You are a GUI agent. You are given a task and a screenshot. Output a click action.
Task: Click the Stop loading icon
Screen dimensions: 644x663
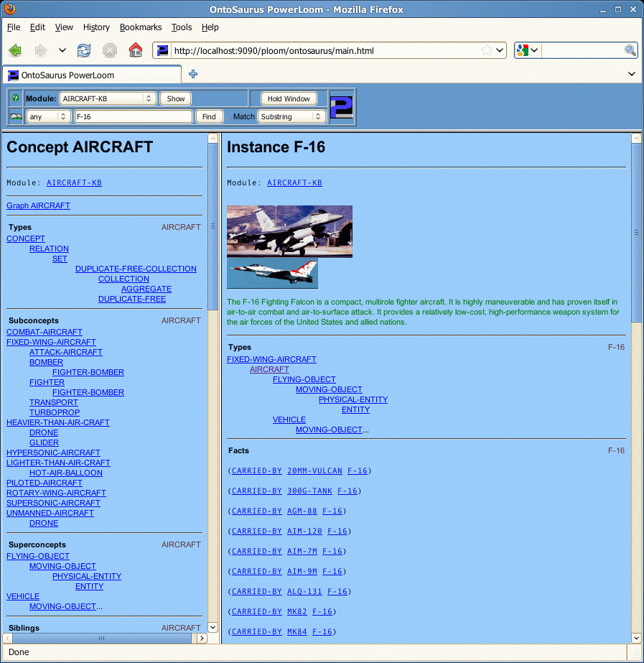point(110,51)
